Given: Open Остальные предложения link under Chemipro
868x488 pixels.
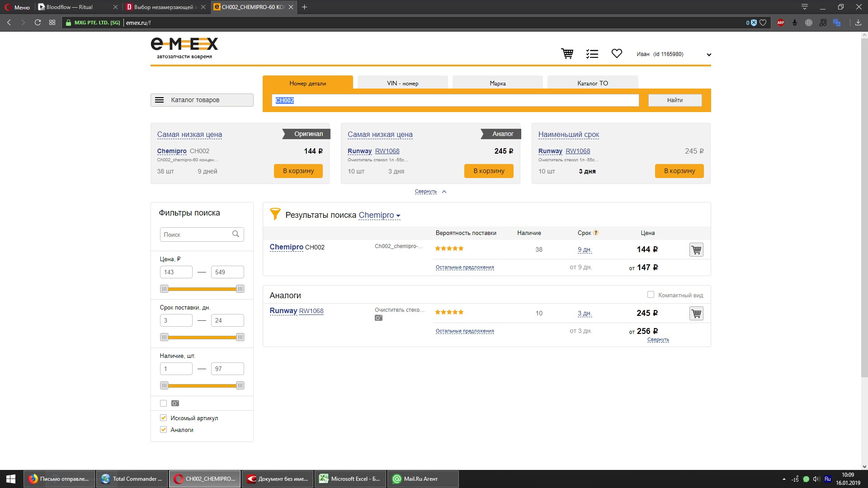Looking at the screenshot, I should tap(465, 267).
